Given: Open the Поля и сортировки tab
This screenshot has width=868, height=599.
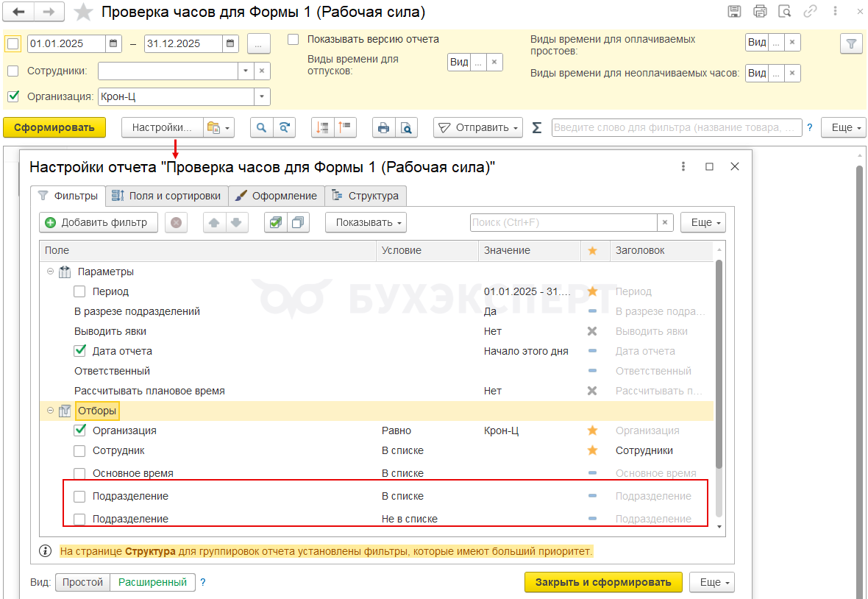Looking at the screenshot, I should pos(166,196).
